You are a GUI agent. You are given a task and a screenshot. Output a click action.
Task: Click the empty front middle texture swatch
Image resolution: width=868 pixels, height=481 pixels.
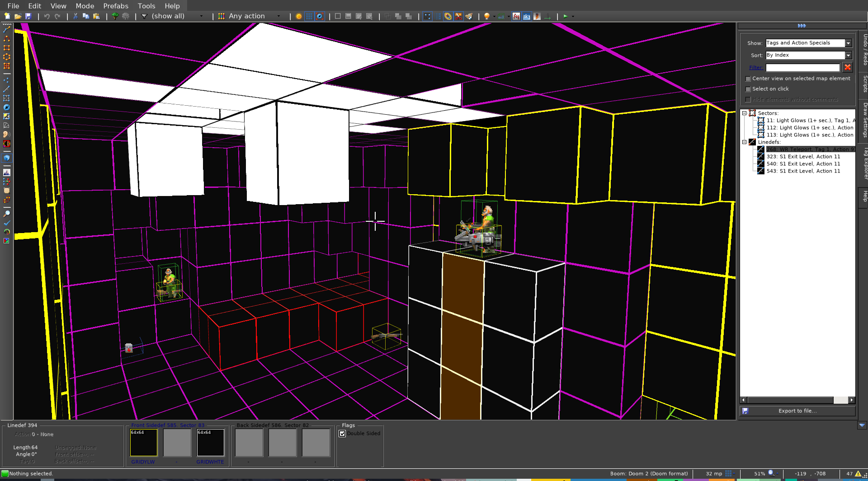tap(177, 443)
